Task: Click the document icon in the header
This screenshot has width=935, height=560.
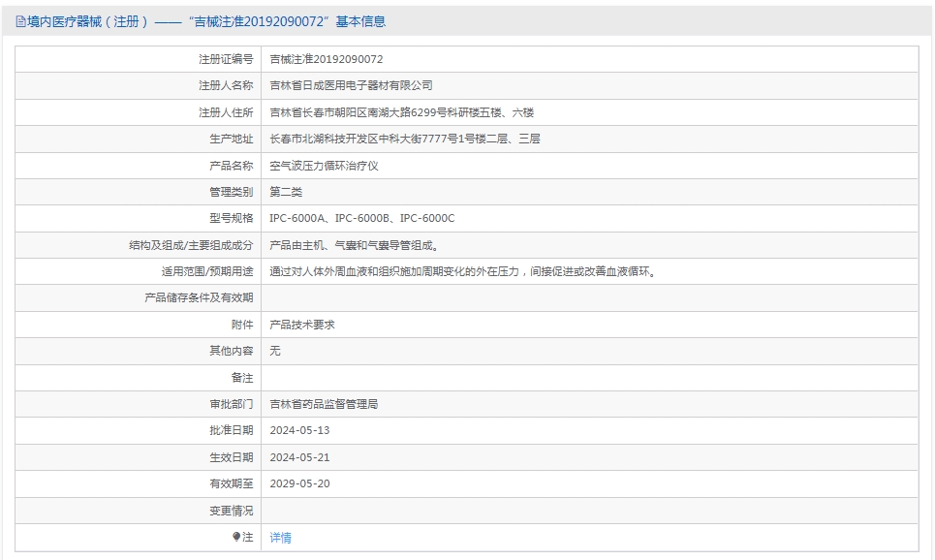Action: point(20,22)
